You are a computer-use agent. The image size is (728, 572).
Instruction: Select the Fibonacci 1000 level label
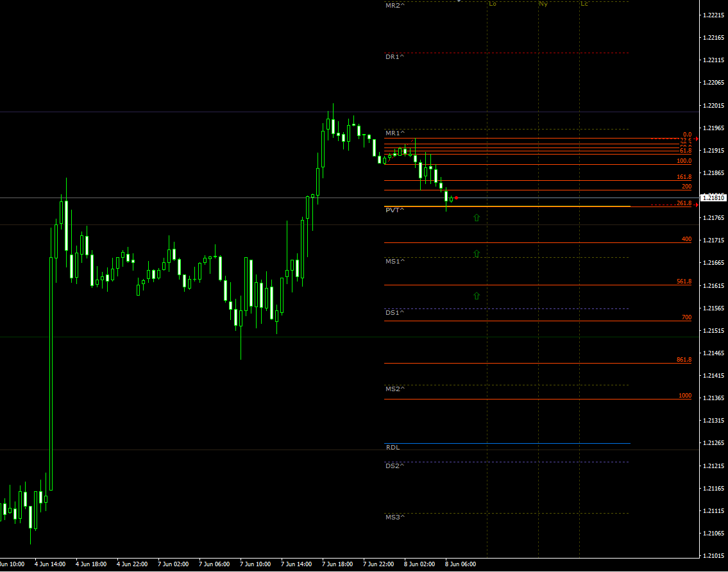[x=685, y=396]
